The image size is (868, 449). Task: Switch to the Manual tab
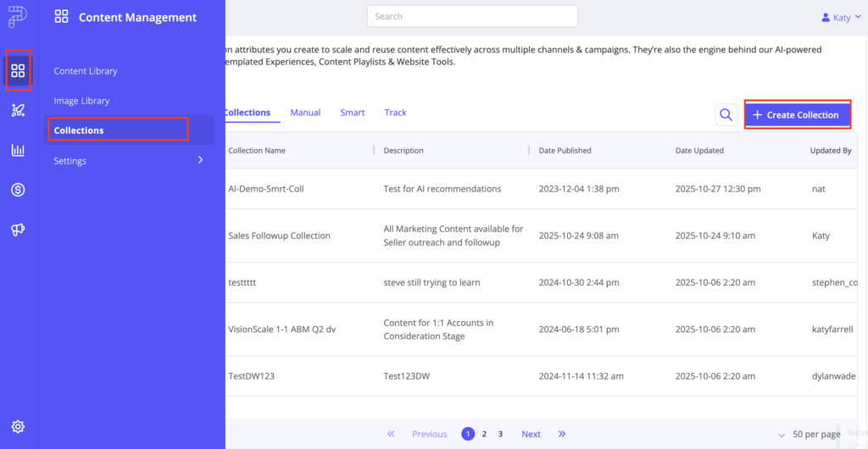click(x=305, y=113)
